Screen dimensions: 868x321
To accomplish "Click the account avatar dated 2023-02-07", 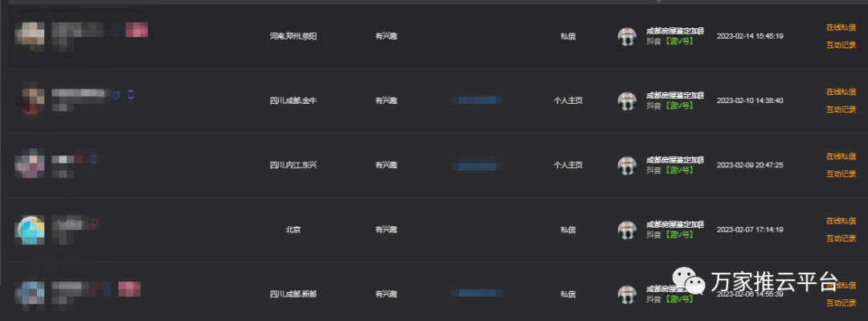I will point(627,229).
